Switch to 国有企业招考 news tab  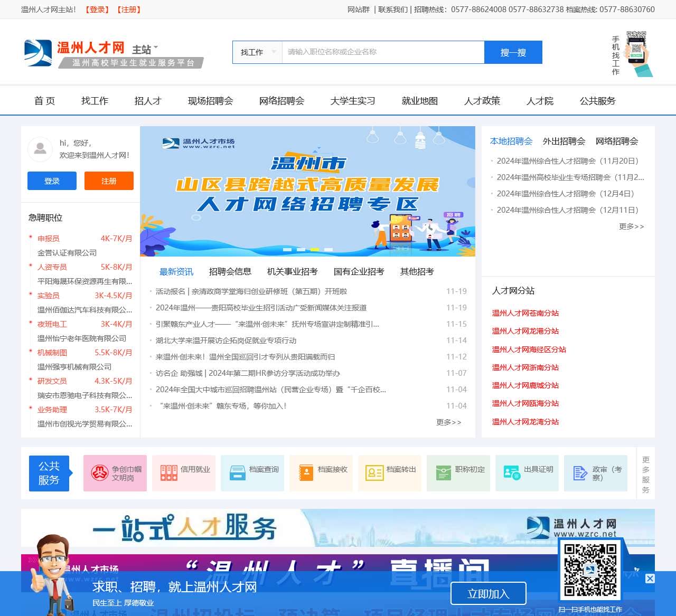(359, 272)
